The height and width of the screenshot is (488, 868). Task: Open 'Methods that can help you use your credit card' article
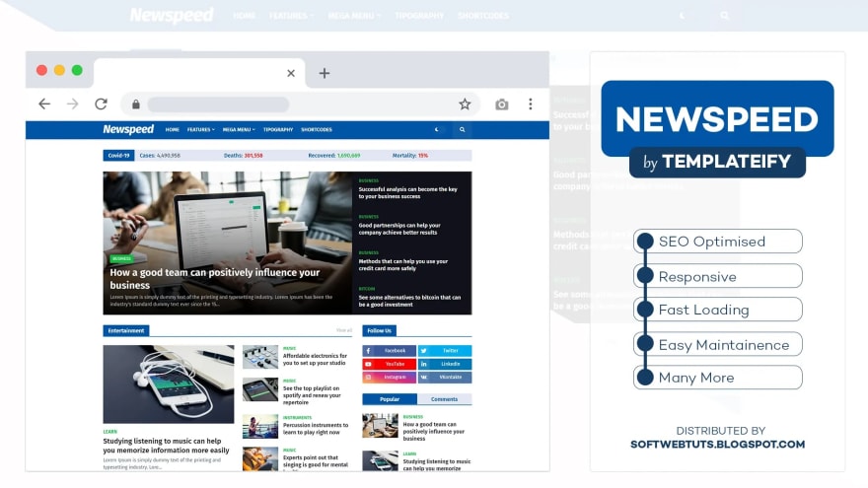pos(403,264)
